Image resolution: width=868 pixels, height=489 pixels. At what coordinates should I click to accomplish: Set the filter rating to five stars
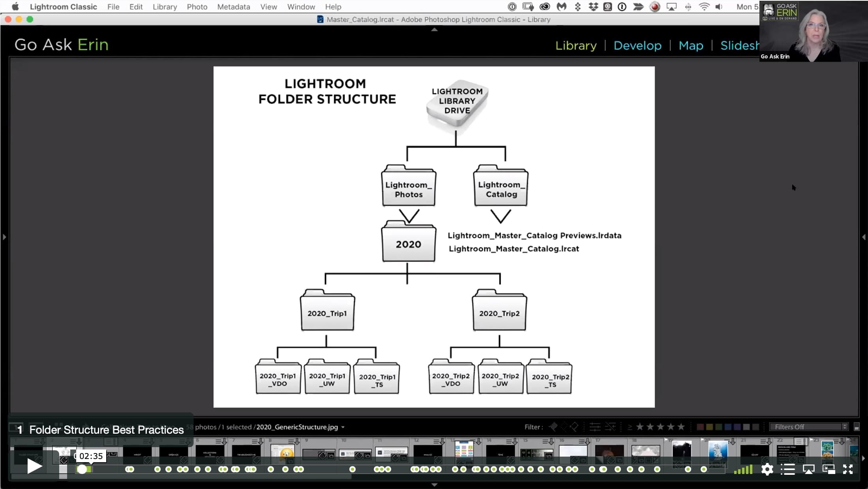pyautogui.click(x=681, y=427)
